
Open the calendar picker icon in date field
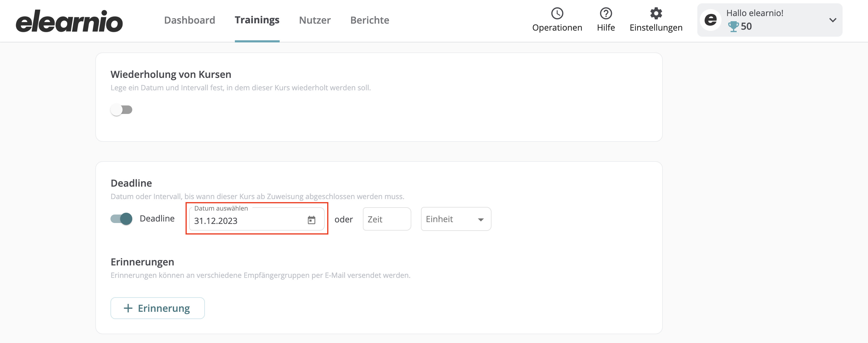311,220
